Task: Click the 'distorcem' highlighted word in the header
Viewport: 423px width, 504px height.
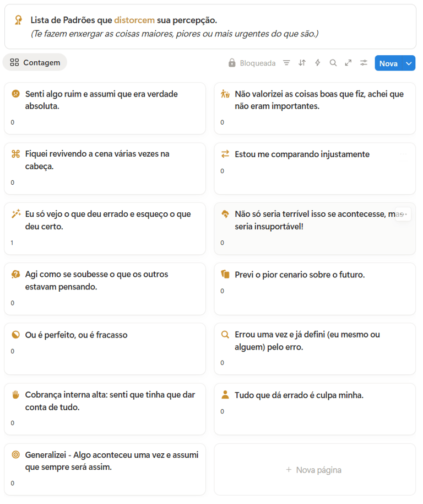Action: [134, 20]
